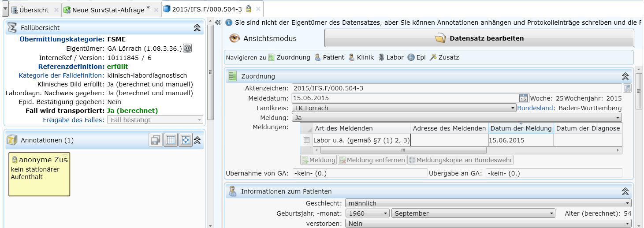Open the Geschlecht dropdown showing männlich
The height and width of the screenshot is (228, 644).
(x=488, y=203)
